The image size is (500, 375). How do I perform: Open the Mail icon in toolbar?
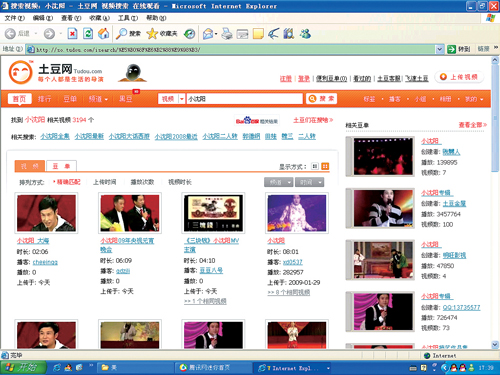(209, 33)
